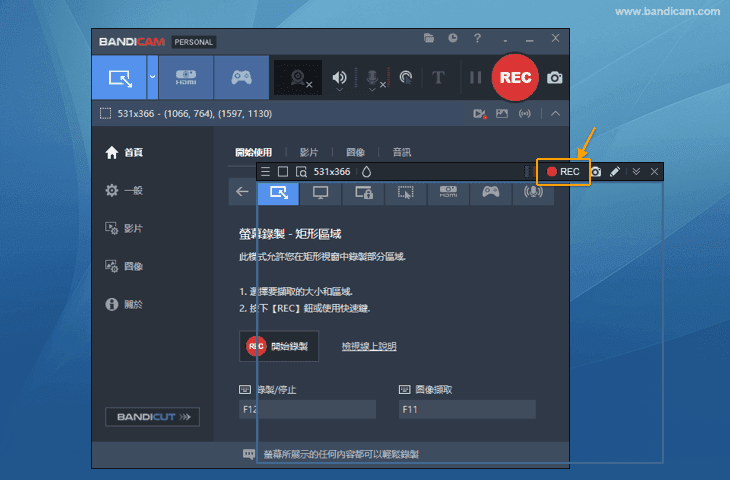The width and height of the screenshot is (730, 480).
Task: Close the recording frame bar with X
Action: click(654, 172)
